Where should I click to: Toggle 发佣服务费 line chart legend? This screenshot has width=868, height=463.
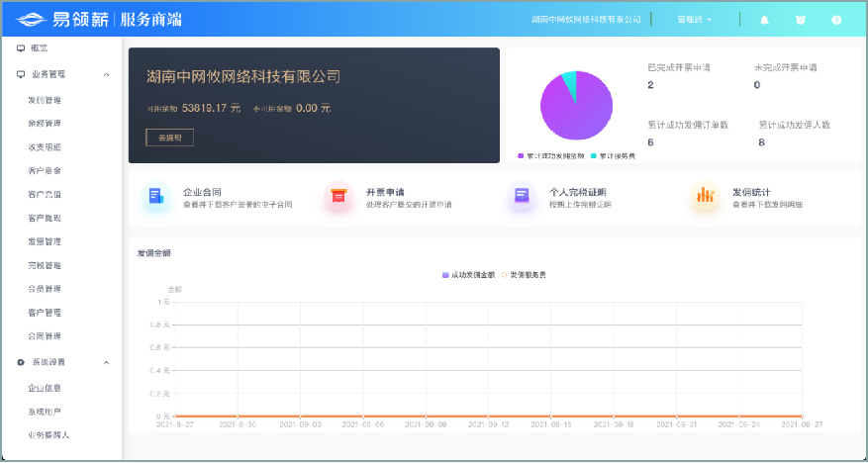pyautogui.click(x=524, y=274)
